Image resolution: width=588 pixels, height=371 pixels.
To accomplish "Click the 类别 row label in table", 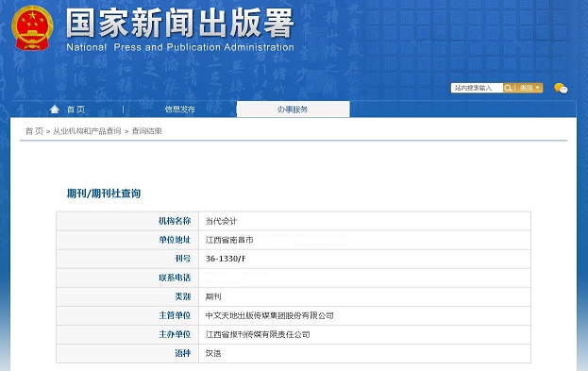I will (182, 296).
